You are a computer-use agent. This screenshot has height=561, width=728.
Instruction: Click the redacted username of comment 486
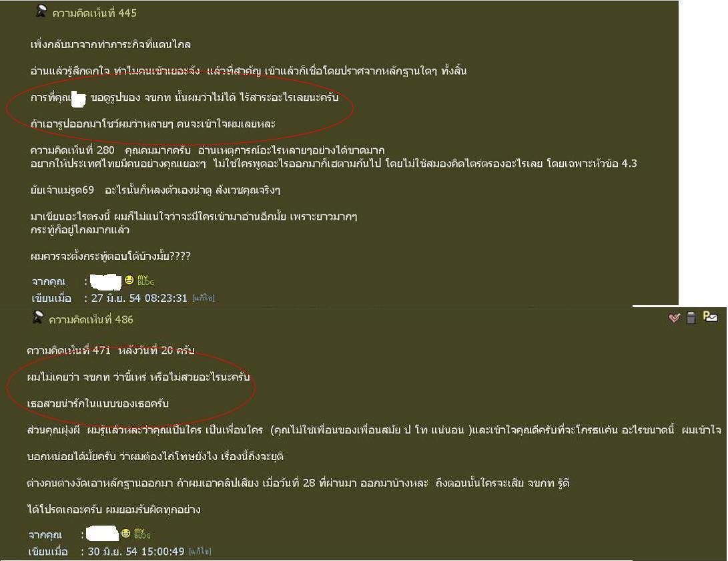click(103, 534)
